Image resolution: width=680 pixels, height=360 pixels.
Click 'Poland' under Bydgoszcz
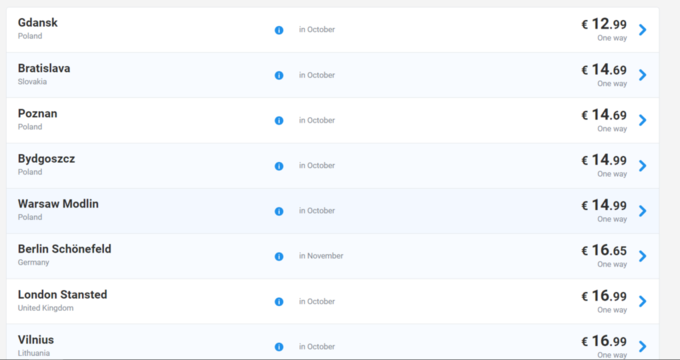click(30, 172)
